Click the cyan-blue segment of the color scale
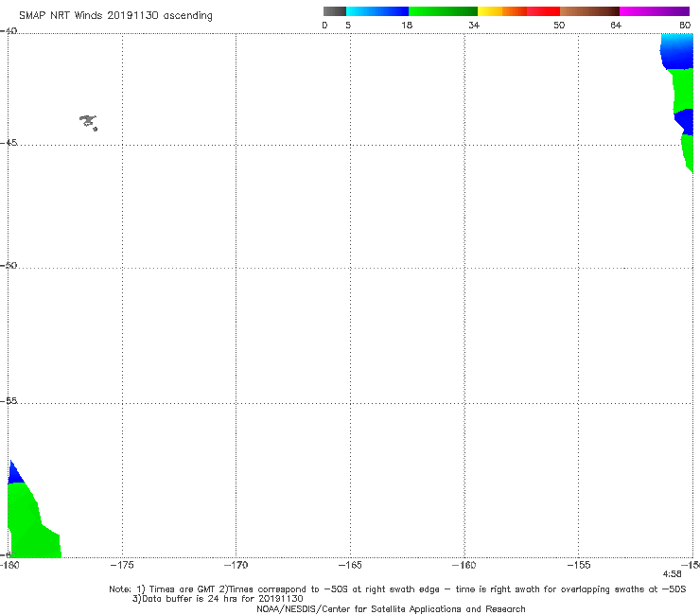 (377, 11)
